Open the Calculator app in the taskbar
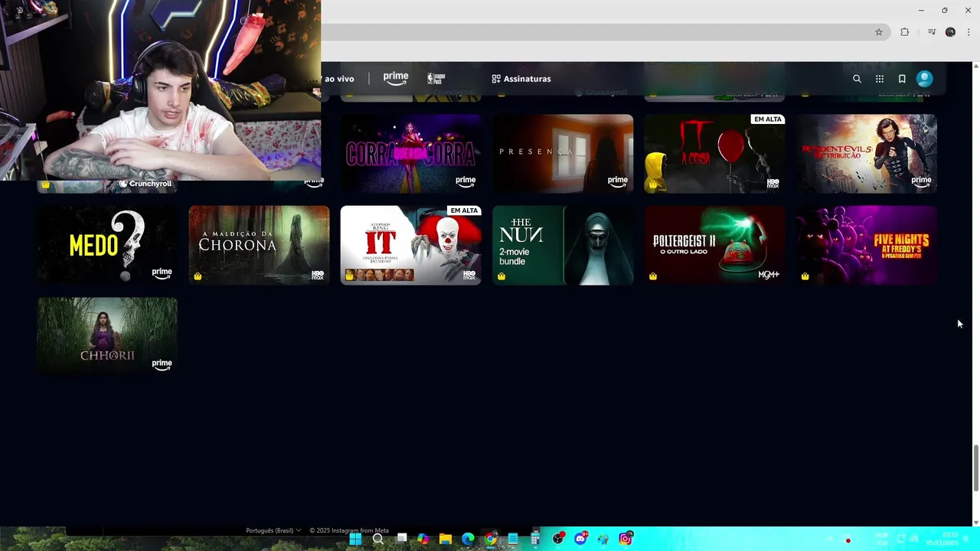 536,539
